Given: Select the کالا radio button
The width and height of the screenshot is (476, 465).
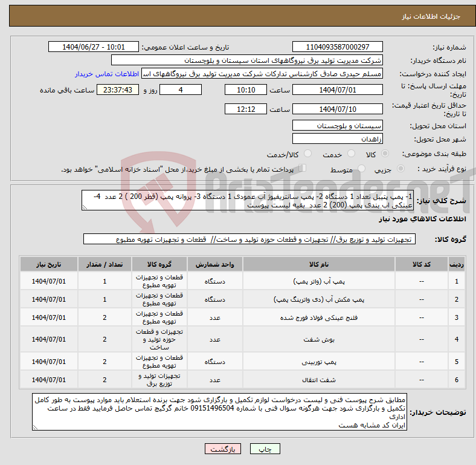Looking at the screenshot, I should [385, 154].
